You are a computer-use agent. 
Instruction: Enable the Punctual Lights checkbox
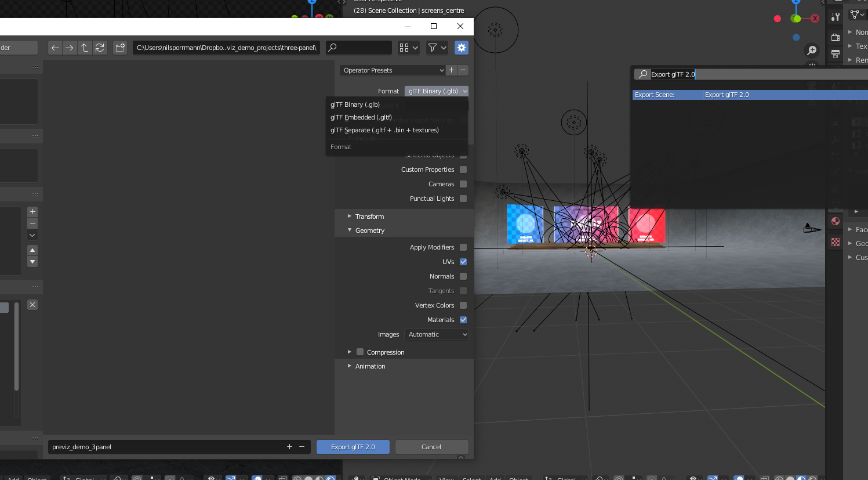(463, 199)
